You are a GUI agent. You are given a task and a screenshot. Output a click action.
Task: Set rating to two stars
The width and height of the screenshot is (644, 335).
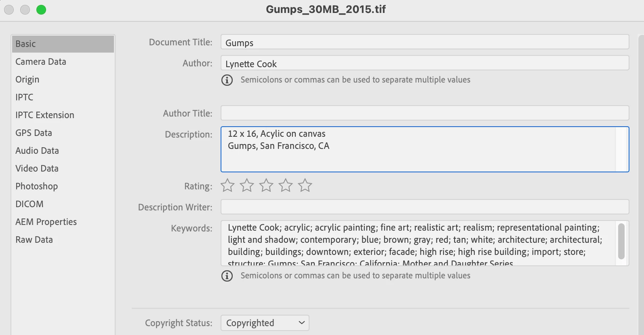(247, 185)
